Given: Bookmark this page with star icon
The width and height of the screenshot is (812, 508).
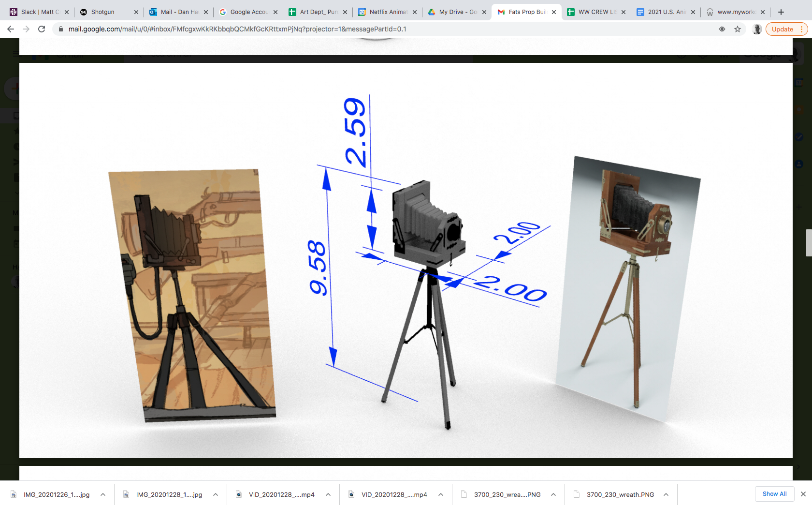Looking at the screenshot, I should coord(738,29).
